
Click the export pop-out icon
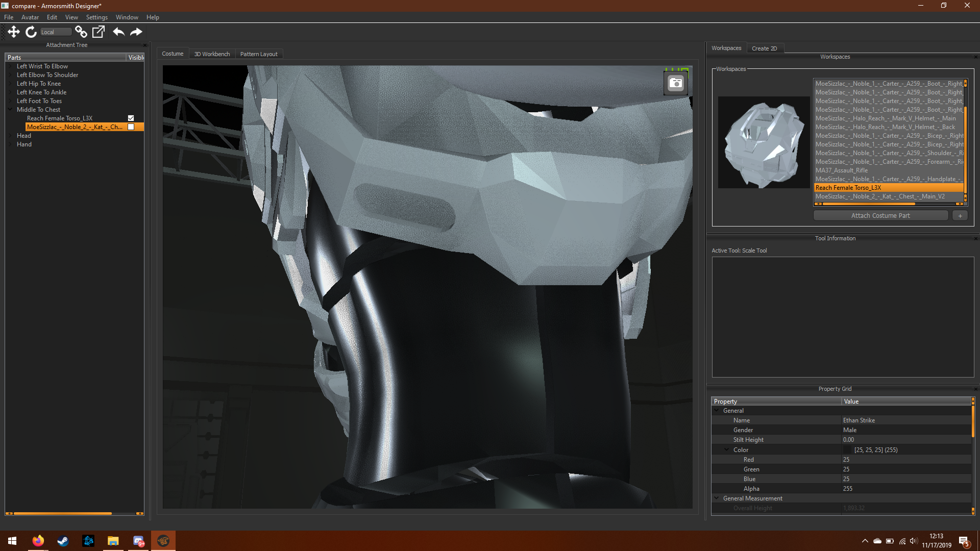[x=98, y=32]
